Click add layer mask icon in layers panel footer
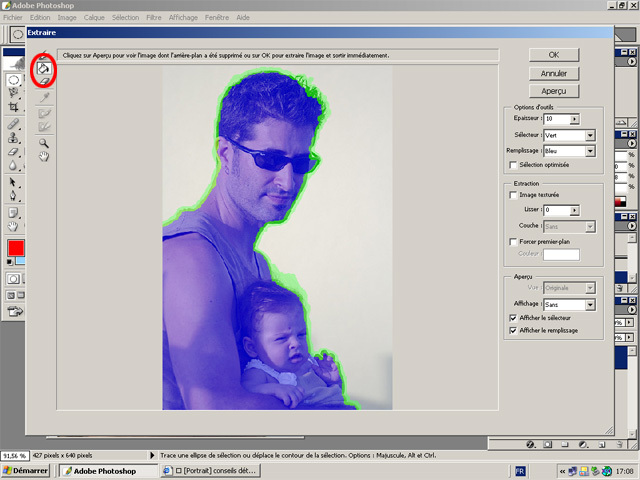Screen dimensions: 640x480 pyautogui.click(x=548, y=444)
